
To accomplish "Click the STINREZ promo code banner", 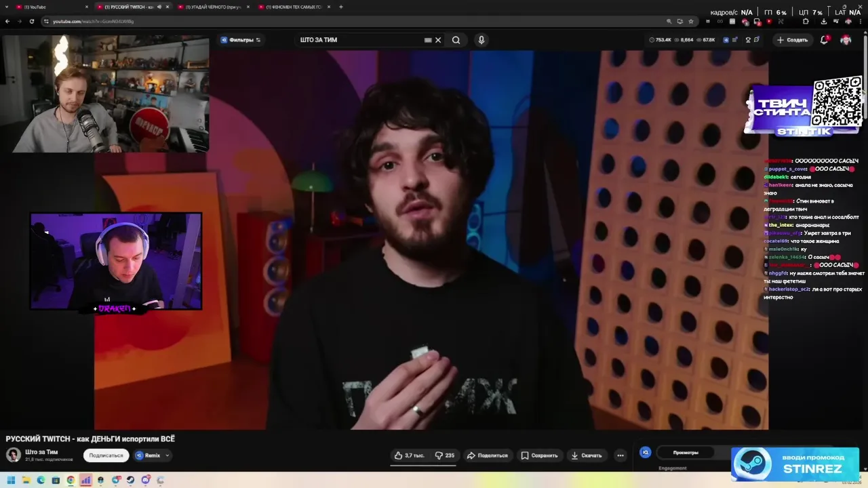I will click(795, 464).
